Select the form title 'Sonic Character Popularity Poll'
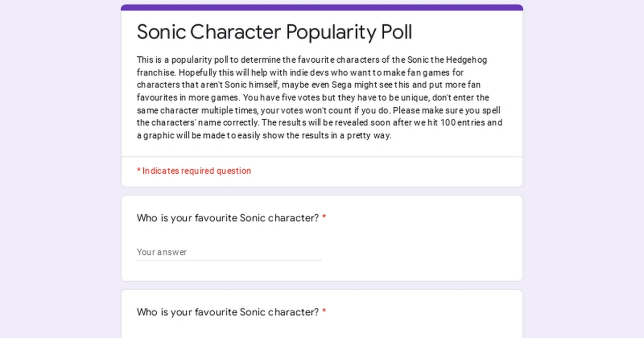Image resolution: width=644 pixels, height=338 pixels. click(274, 32)
